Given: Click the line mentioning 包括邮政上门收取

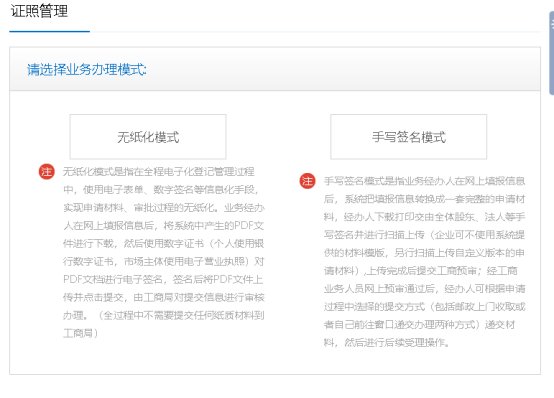Looking at the screenshot, I should coord(424,306).
